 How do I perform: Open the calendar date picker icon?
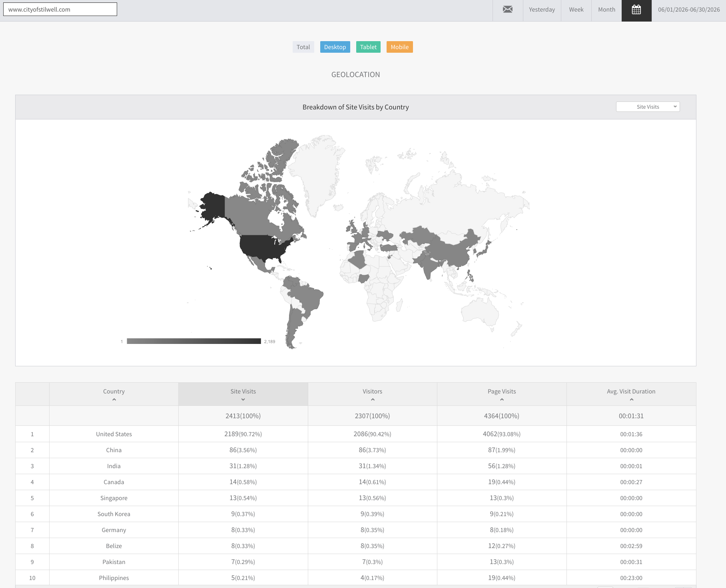pyautogui.click(x=636, y=10)
